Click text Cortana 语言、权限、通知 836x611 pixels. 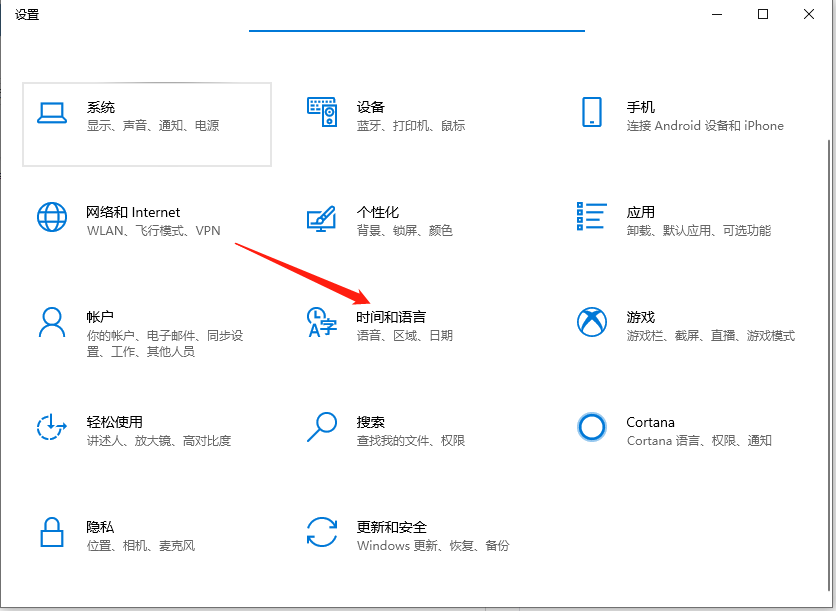(x=699, y=440)
